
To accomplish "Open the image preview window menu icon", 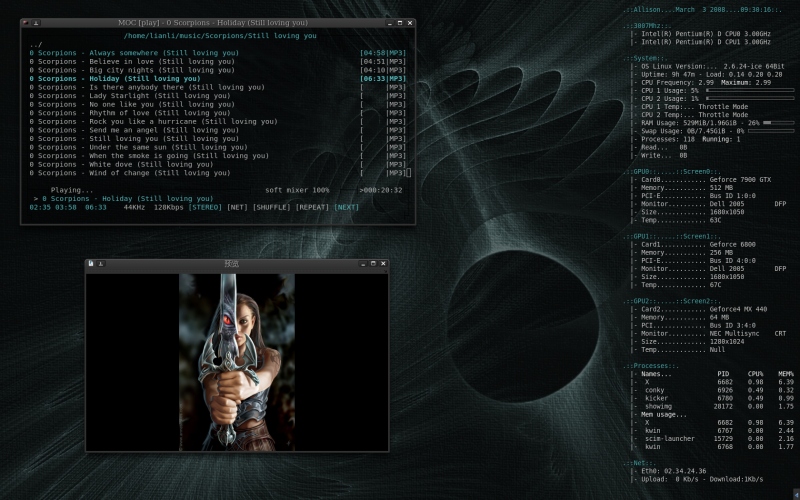I will click(x=91, y=263).
